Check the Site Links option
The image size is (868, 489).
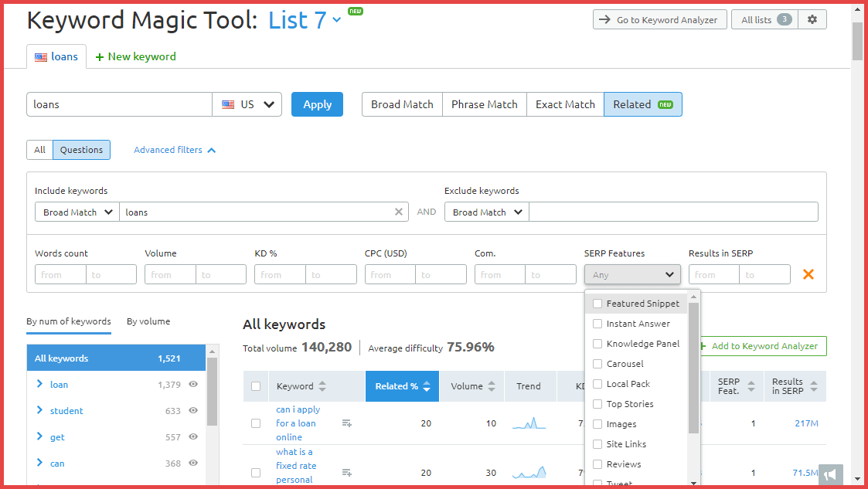click(x=597, y=444)
